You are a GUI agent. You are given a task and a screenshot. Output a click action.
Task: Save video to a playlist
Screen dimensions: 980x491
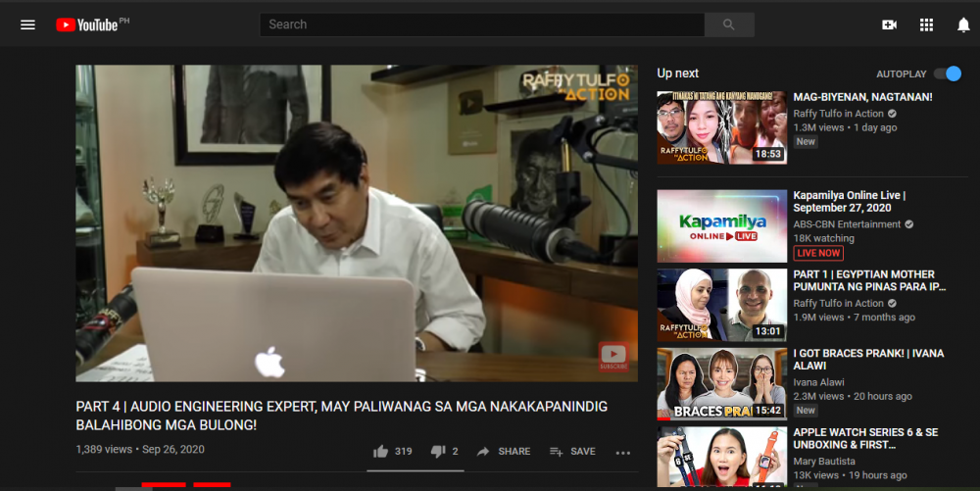tap(572, 452)
